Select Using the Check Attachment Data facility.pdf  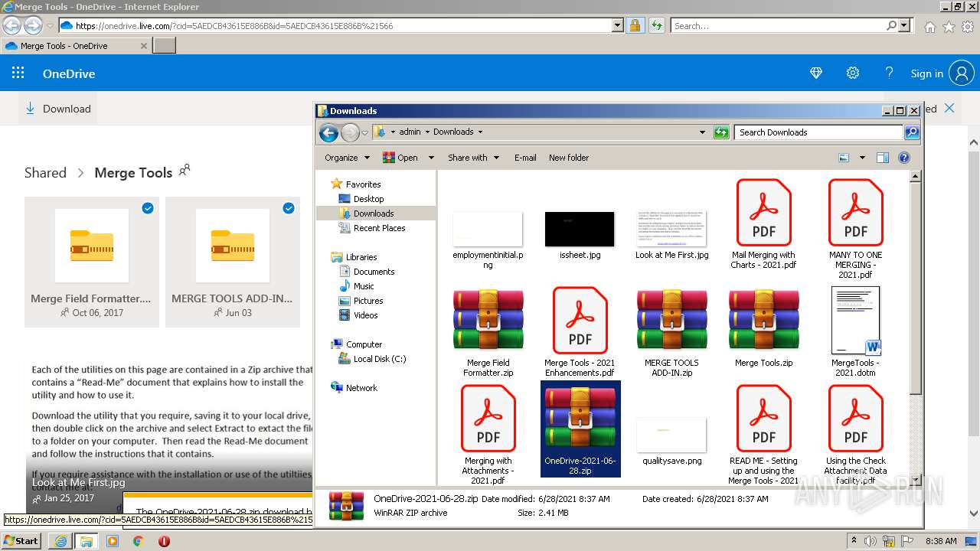(855, 435)
